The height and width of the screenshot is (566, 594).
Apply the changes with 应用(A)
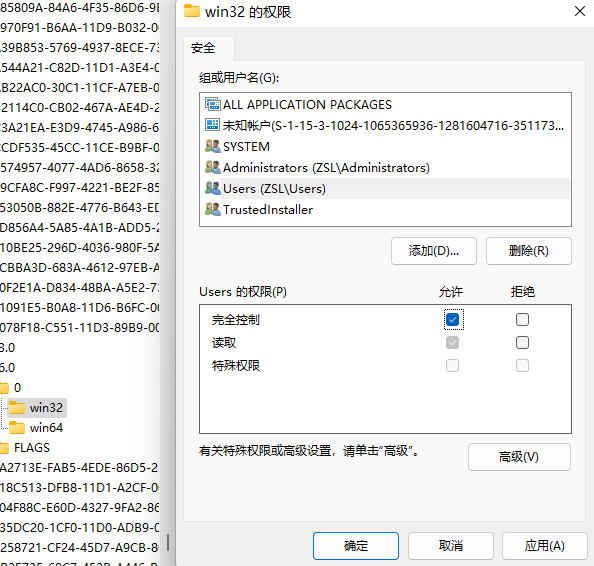point(544,546)
